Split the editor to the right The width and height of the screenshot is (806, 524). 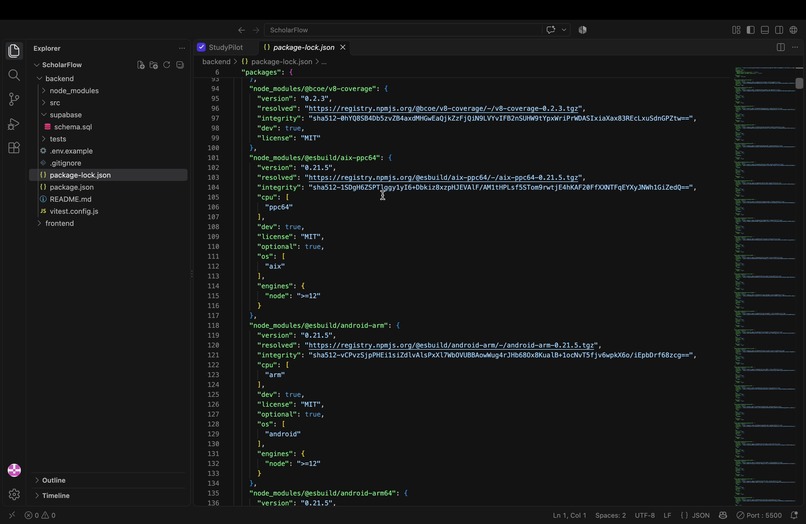781,47
